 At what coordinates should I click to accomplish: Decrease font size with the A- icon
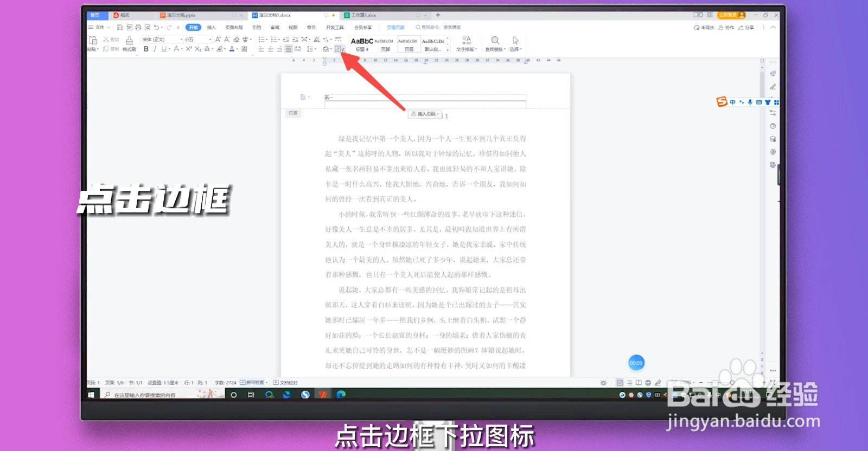[x=227, y=39]
